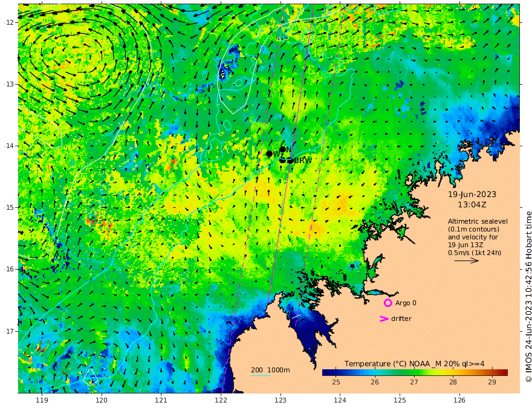Click latitude axis label -12
The height and width of the screenshot is (411, 532).
[x=9, y=22]
